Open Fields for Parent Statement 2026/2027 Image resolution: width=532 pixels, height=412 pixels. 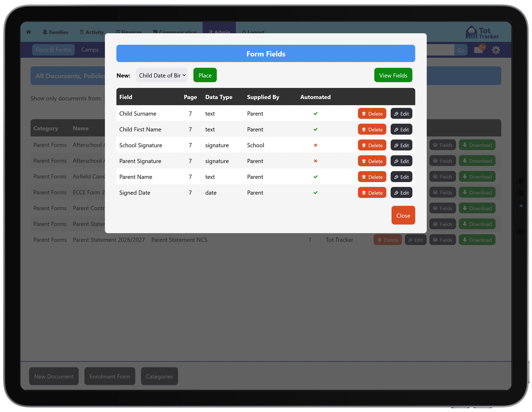(443, 240)
